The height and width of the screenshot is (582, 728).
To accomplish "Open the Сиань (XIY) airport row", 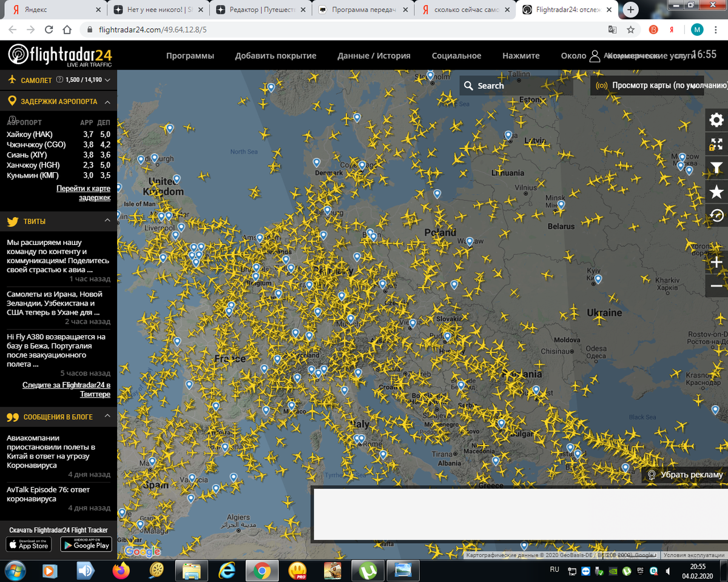I will click(x=58, y=155).
